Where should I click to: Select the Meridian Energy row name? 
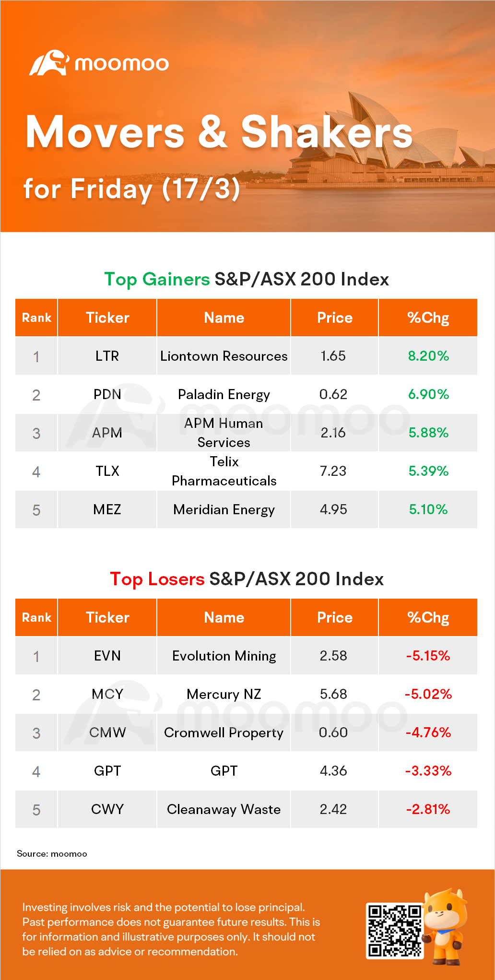pos(224,509)
